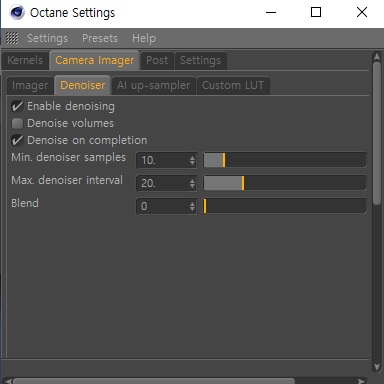This screenshot has height=384, width=384.
Task: Click the horizontal scrollbar right arrow
Action: [x=361, y=381]
